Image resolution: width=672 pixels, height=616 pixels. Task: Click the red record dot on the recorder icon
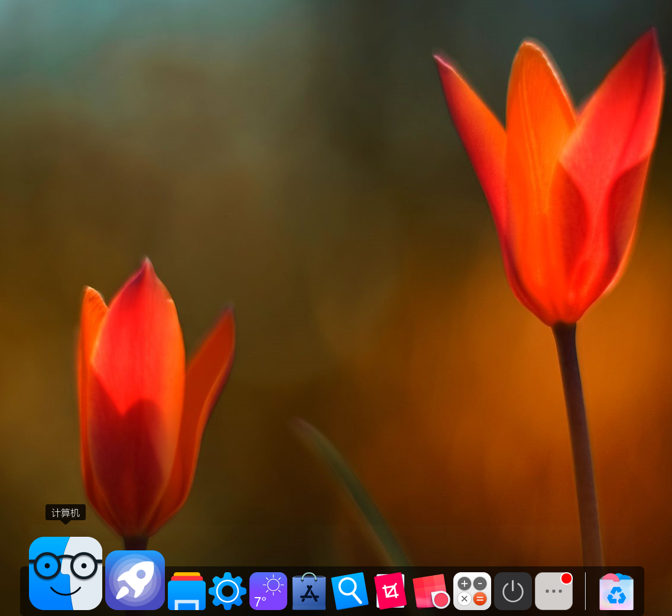tap(441, 600)
